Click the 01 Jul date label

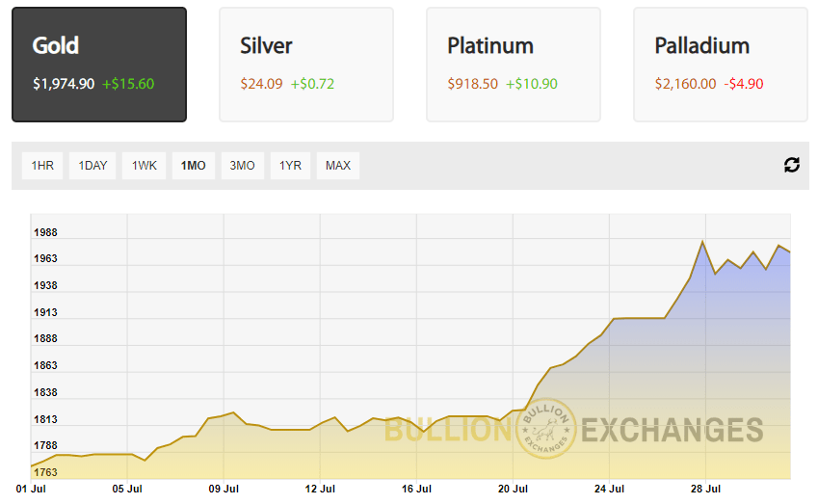tap(32, 489)
